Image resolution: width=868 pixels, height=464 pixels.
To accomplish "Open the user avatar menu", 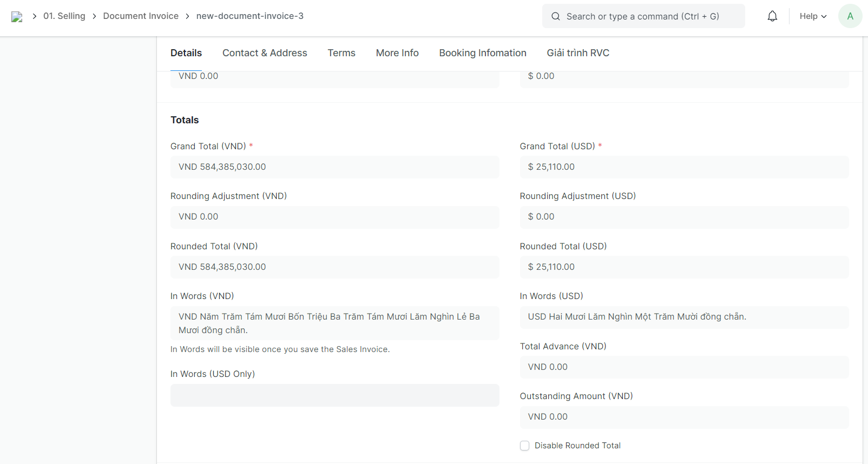I will click(x=850, y=16).
